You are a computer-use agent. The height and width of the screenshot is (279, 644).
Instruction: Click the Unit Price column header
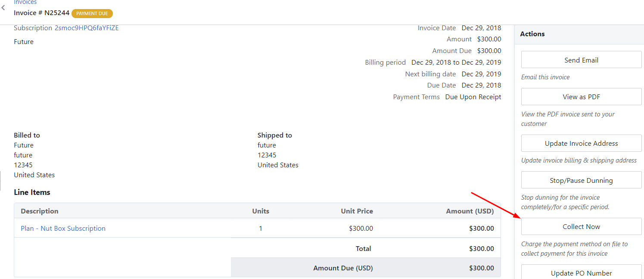357,211
